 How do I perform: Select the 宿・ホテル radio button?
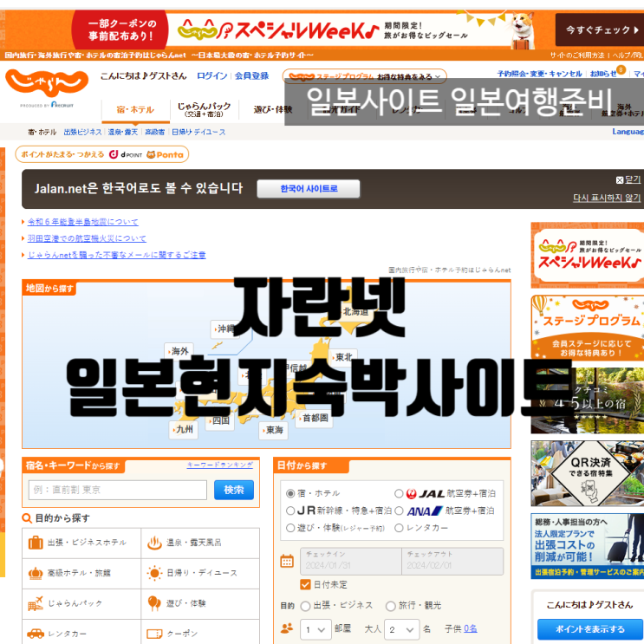pos(290,493)
